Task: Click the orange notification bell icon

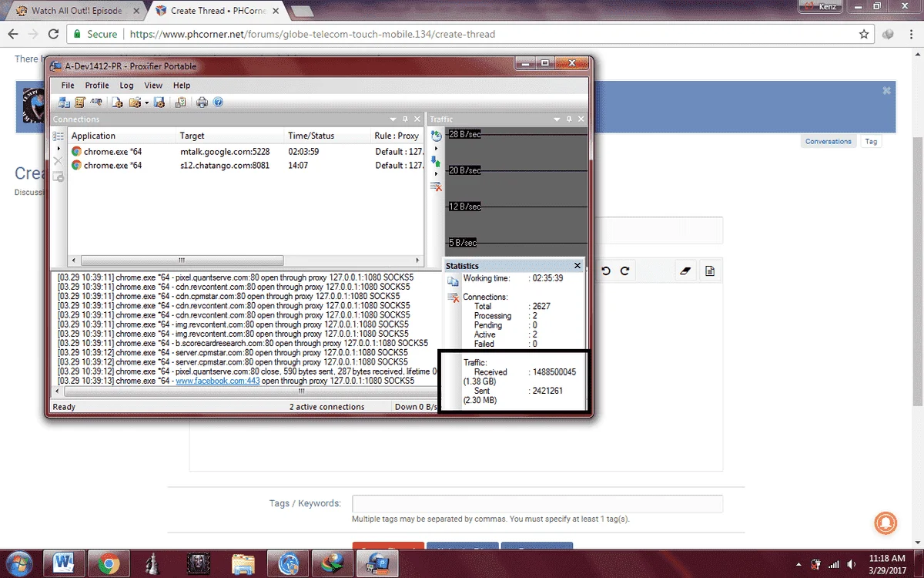Action: [885, 522]
